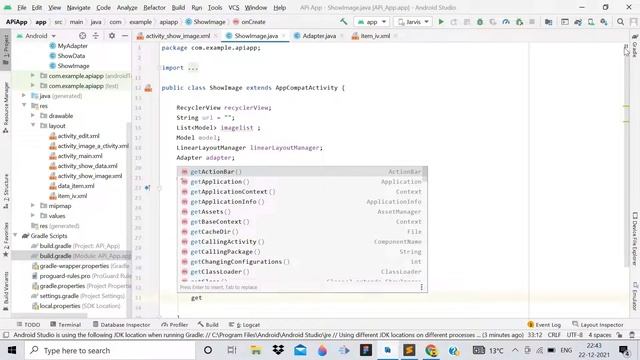Collapse the layout folder
This screenshot has width=640, height=360.
coord(32,126)
